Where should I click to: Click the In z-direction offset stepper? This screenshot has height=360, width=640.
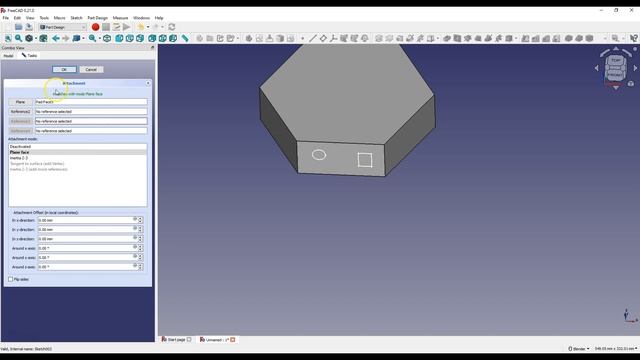140,239
